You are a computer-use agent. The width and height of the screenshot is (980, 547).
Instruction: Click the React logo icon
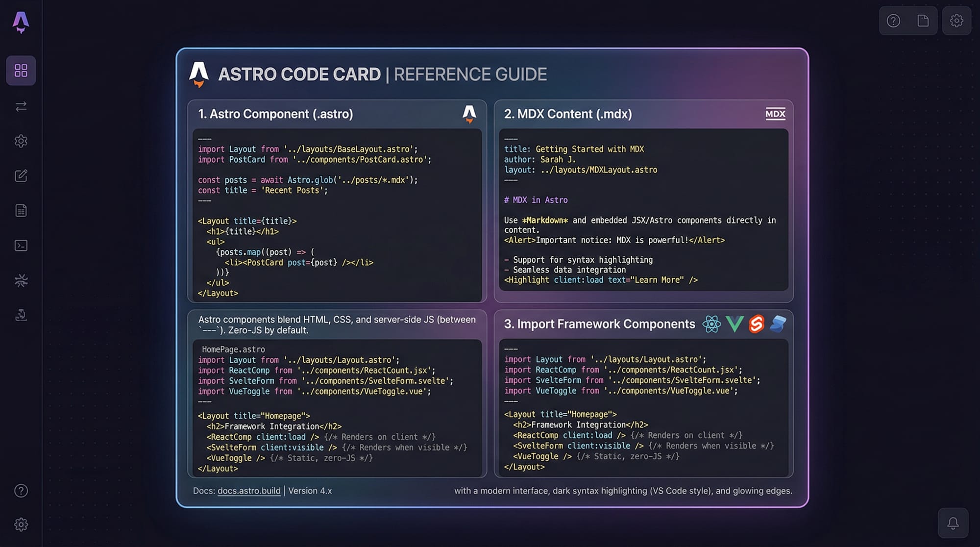pos(711,324)
